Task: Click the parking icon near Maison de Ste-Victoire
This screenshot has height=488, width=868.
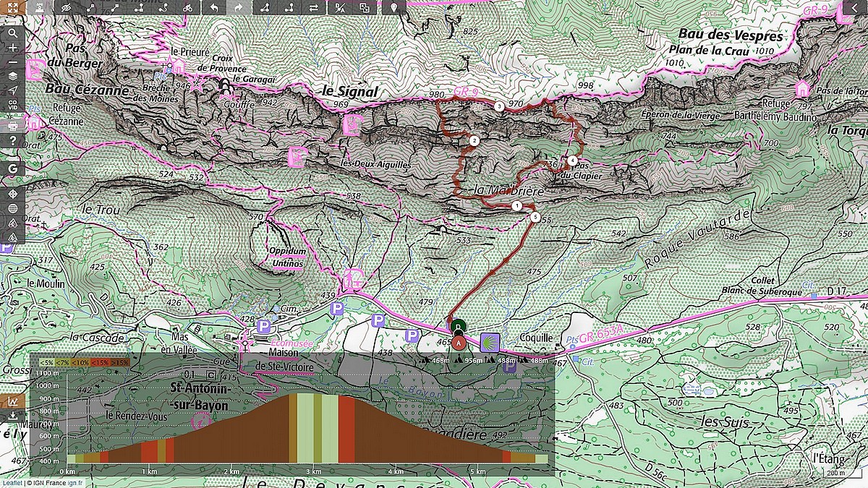Action: 264,325
